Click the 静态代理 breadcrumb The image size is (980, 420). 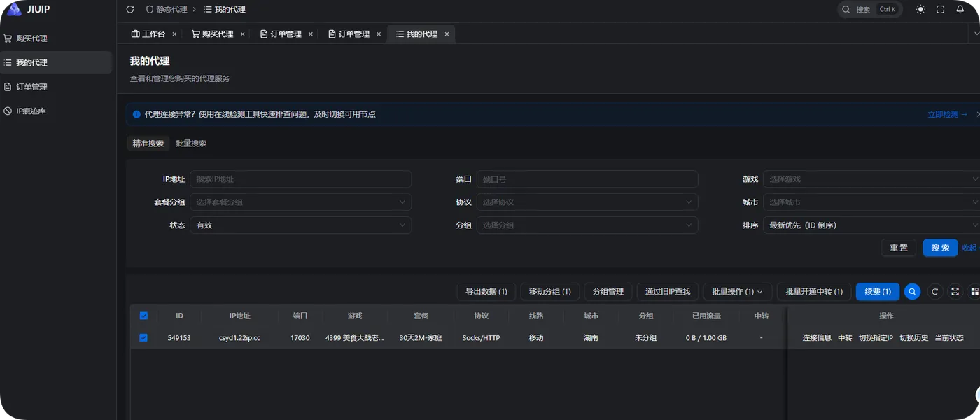(x=167, y=10)
